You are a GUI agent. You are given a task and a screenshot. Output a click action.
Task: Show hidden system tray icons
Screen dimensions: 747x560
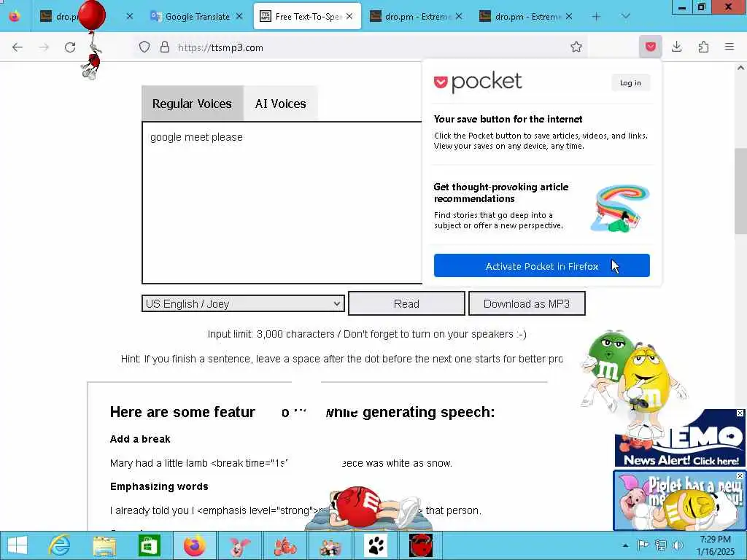point(625,545)
